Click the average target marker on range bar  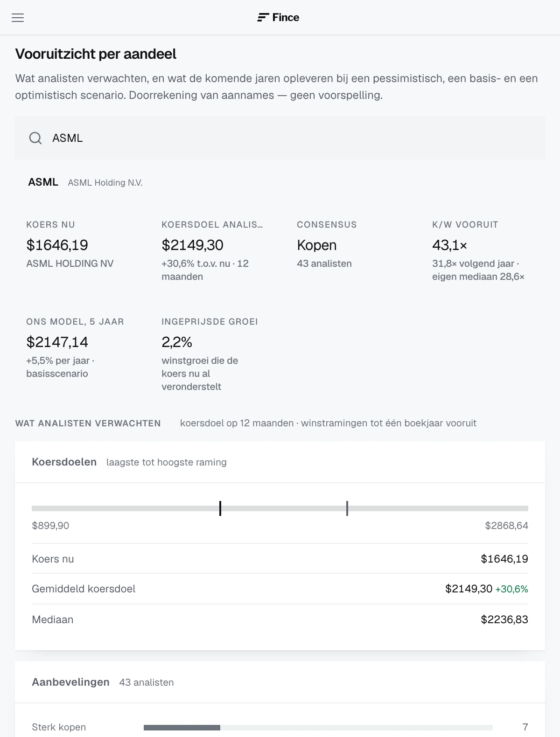(347, 508)
